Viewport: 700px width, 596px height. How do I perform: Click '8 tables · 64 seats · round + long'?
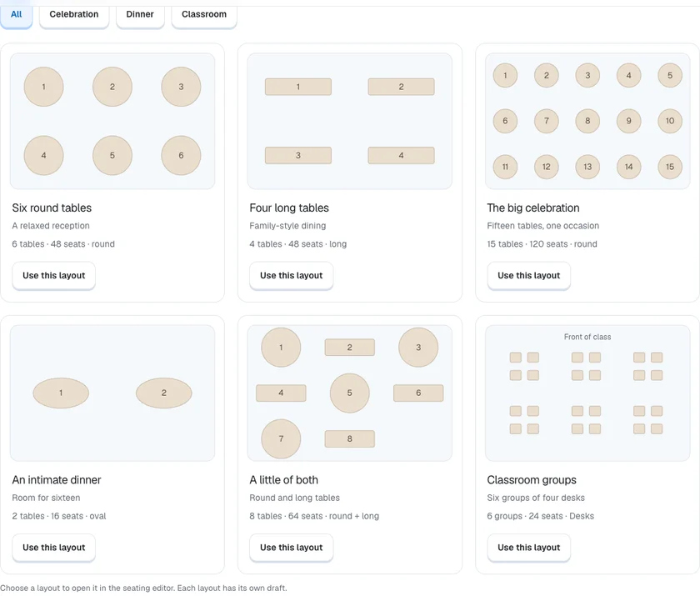[314, 516]
